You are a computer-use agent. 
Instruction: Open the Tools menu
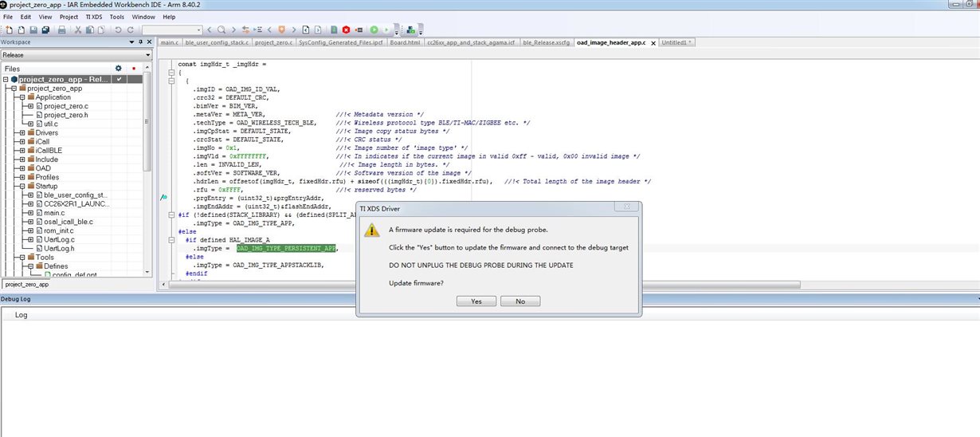[x=117, y=16]
